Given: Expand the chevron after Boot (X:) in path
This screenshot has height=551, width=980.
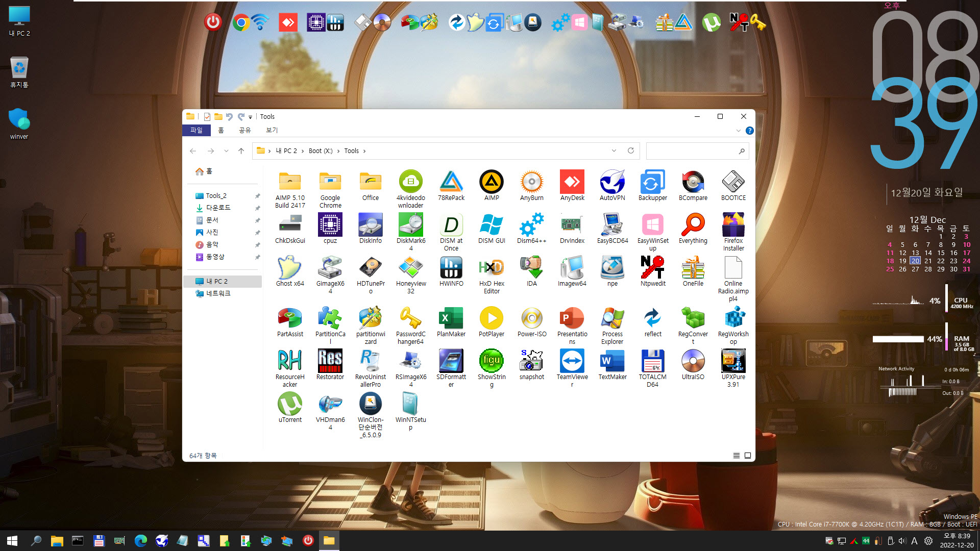Looking at the screenshot, I should tap(338, 151).
